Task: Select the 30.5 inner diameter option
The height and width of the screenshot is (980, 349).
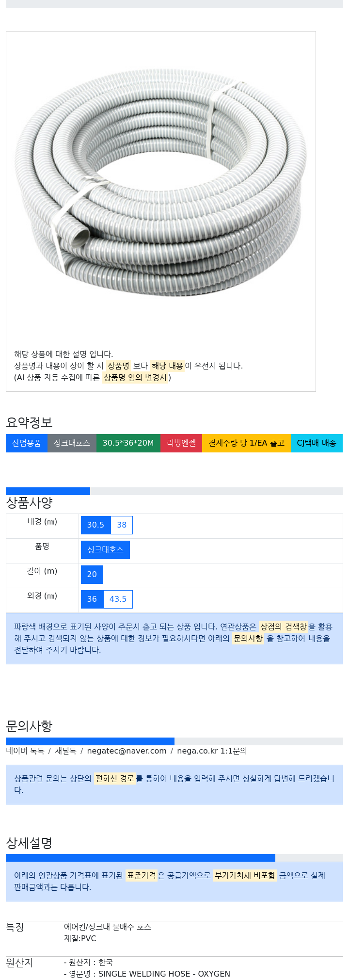Action: coord(95,525)
